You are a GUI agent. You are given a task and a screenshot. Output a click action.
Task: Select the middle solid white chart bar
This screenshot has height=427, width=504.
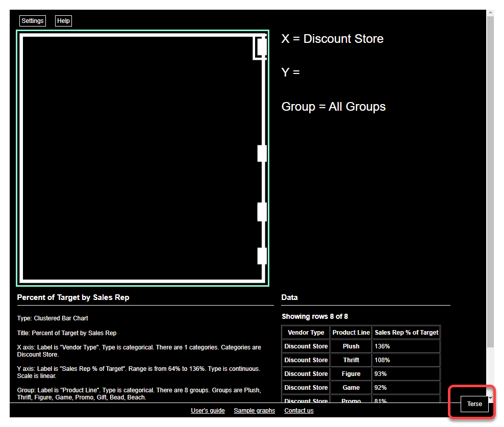pos(262,211)
